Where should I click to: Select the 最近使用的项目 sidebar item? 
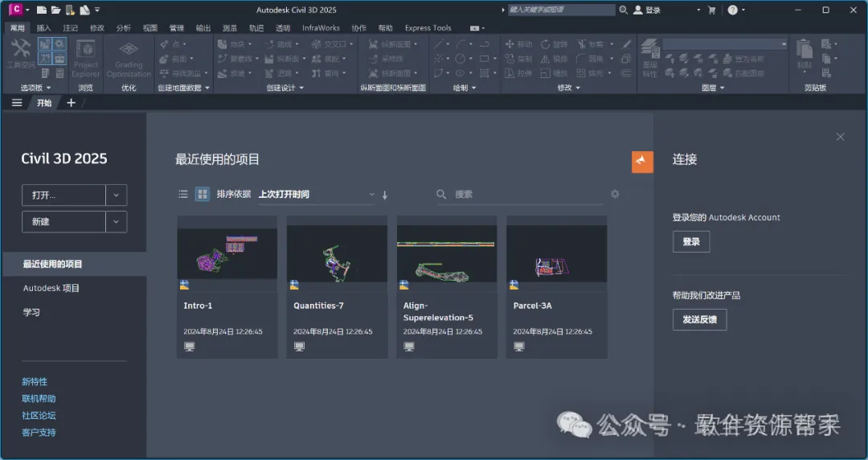click(x=75, y=264)
